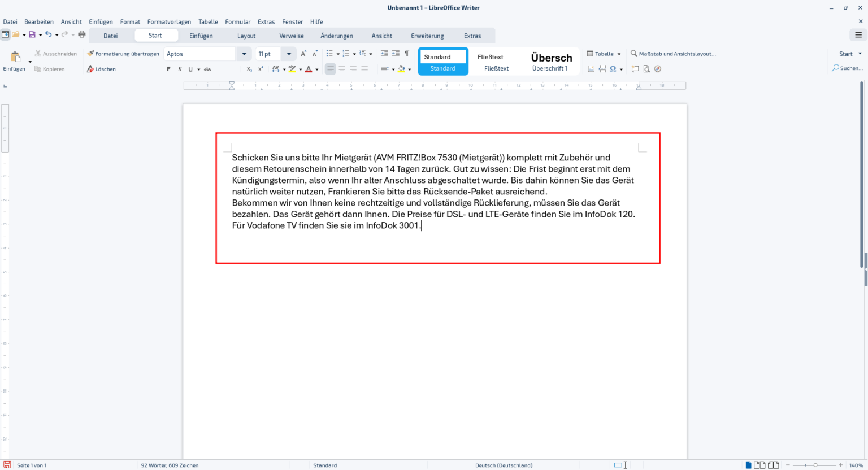
Task: Toggle the formatting marks display
Action: 407,53
